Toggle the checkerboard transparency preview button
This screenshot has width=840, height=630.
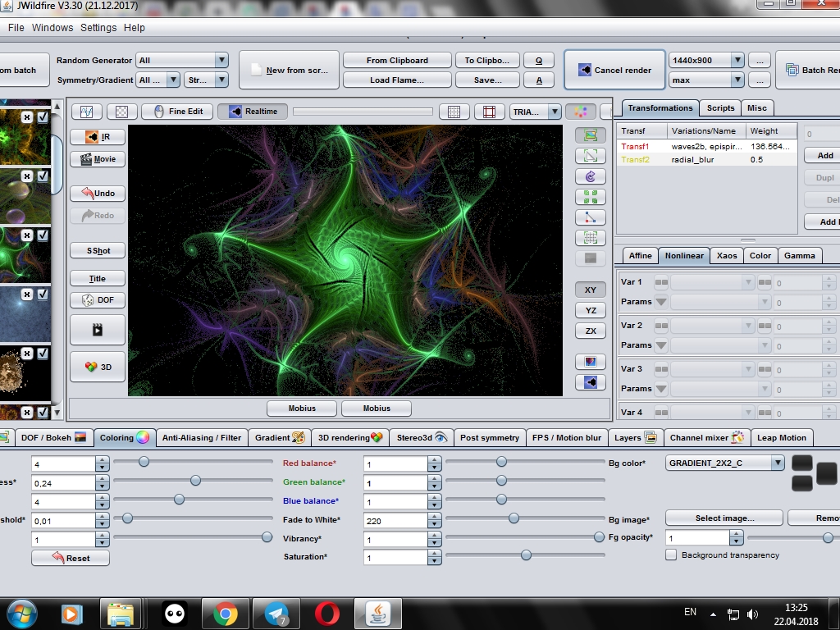tap(122, 112)
